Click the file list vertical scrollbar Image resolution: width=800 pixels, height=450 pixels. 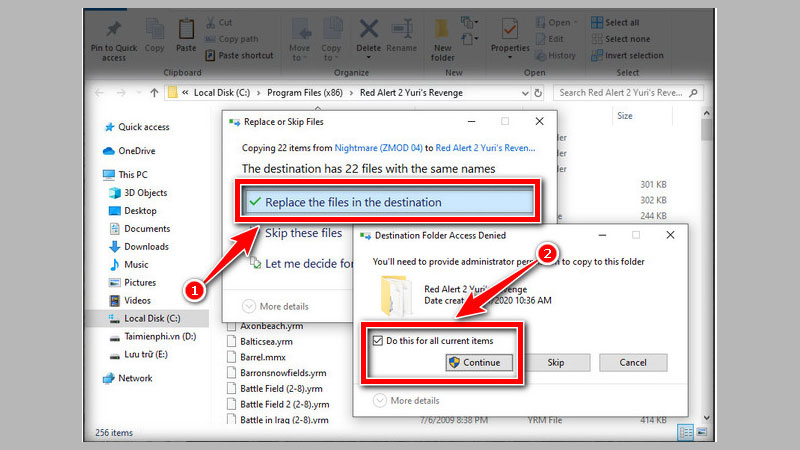tap(706, 250)
